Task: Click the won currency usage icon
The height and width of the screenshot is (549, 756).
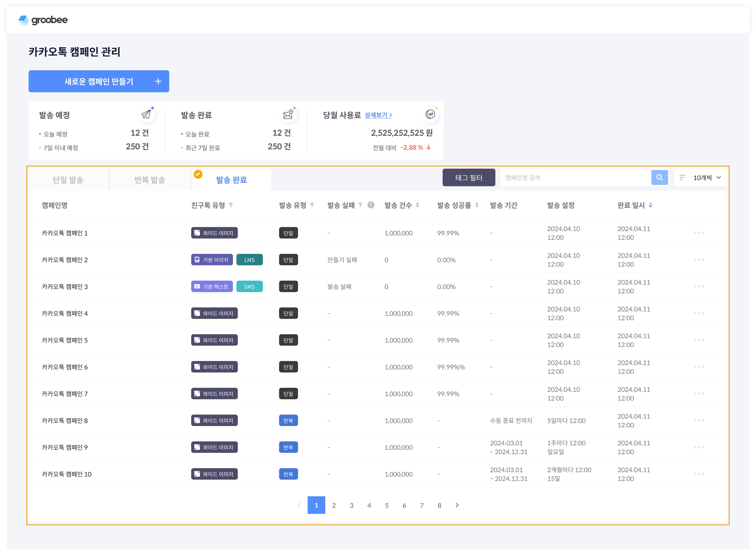Action: 430,114
